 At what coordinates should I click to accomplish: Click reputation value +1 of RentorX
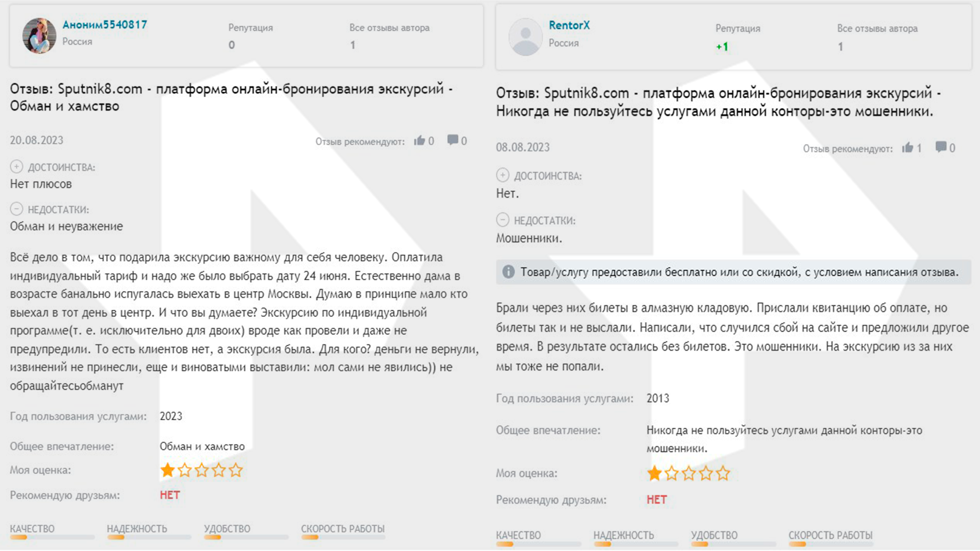(722, 47)
